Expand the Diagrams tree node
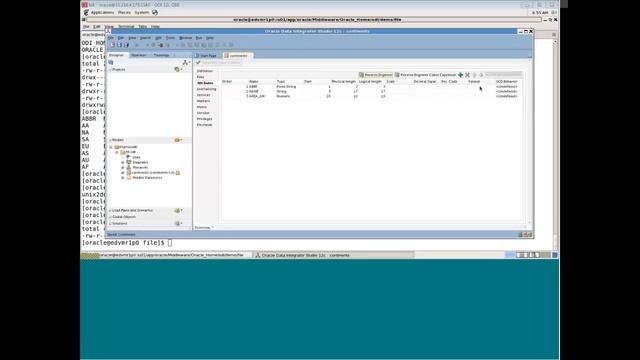 point(123,162)
